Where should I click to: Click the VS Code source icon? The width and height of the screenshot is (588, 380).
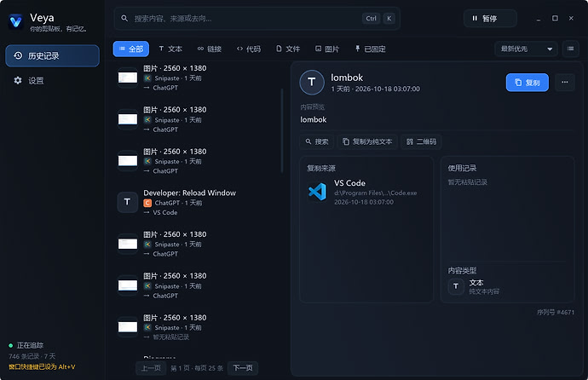pos(317,192)
